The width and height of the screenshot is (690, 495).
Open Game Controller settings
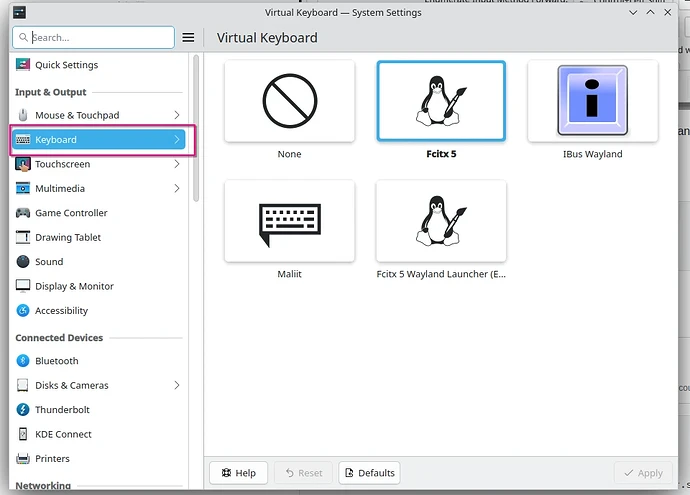click(x=71, y=213)
